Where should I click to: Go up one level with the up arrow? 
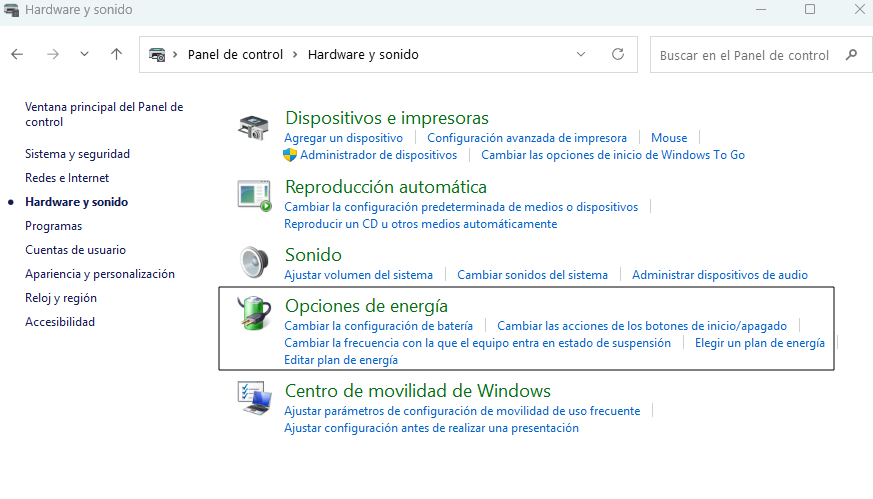click(116, 54)
